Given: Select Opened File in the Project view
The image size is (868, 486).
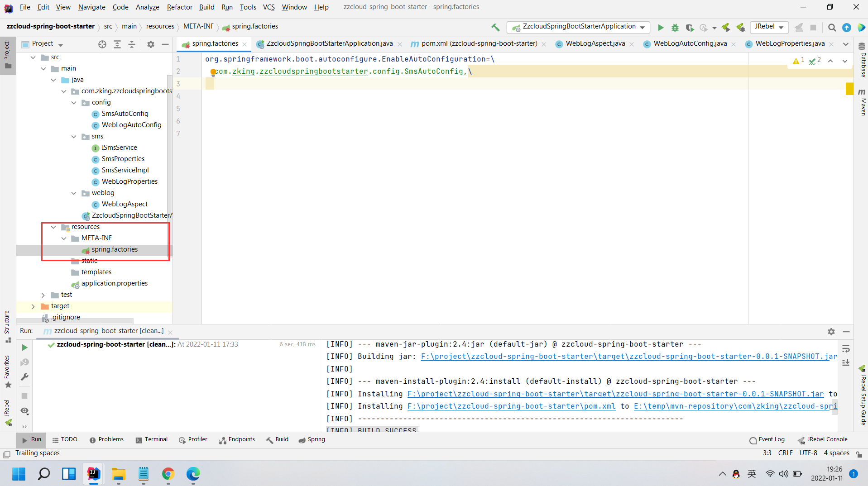Looking at the screenshot, I should [102, 44].
